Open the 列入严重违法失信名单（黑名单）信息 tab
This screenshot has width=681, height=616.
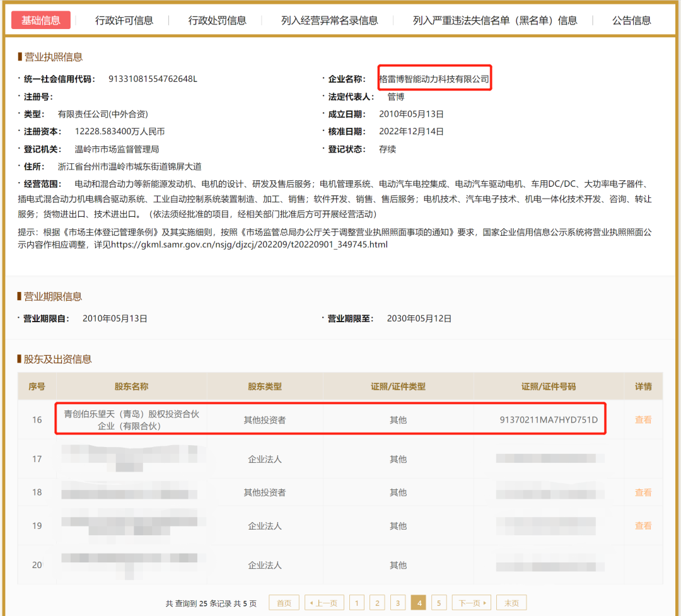coord(495,20)
